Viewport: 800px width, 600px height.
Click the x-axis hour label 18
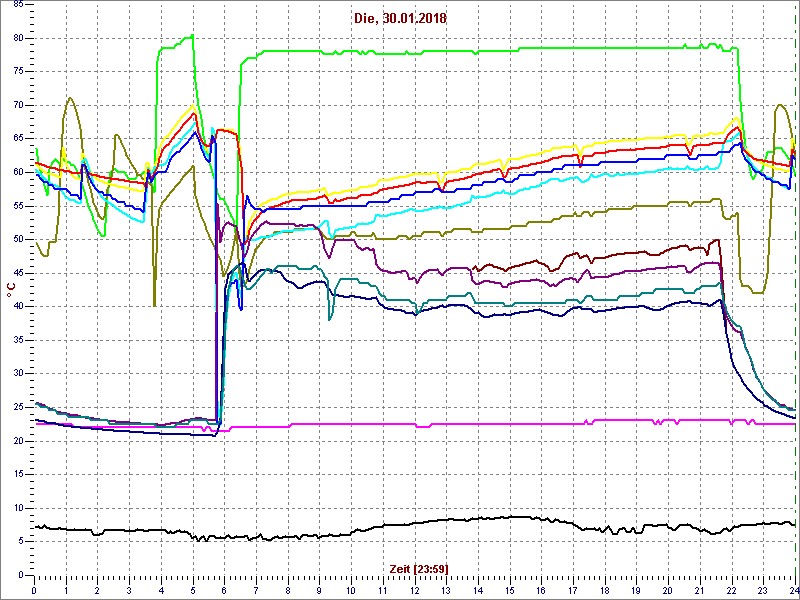[605, 590]
